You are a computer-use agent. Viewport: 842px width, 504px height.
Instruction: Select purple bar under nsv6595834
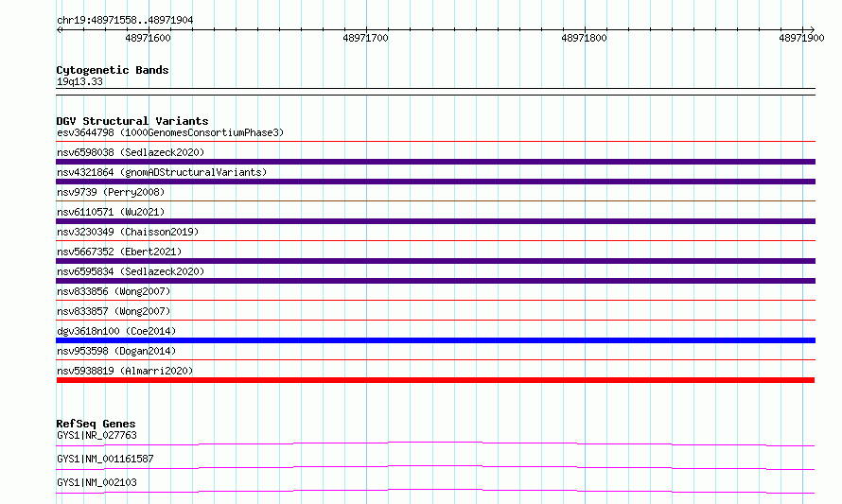click(x=435, y=281)
